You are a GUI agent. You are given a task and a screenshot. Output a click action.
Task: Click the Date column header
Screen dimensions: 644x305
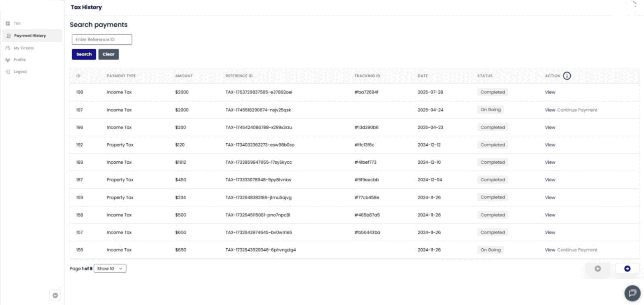(x=423, y=76)
